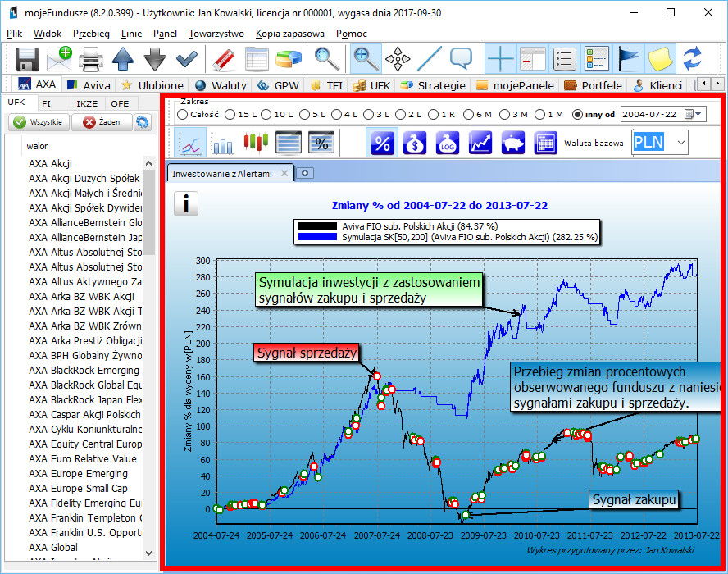Switch to the Portfele tab
The width and height of the screenshot is (728, 574).
(x=596, y=85)
